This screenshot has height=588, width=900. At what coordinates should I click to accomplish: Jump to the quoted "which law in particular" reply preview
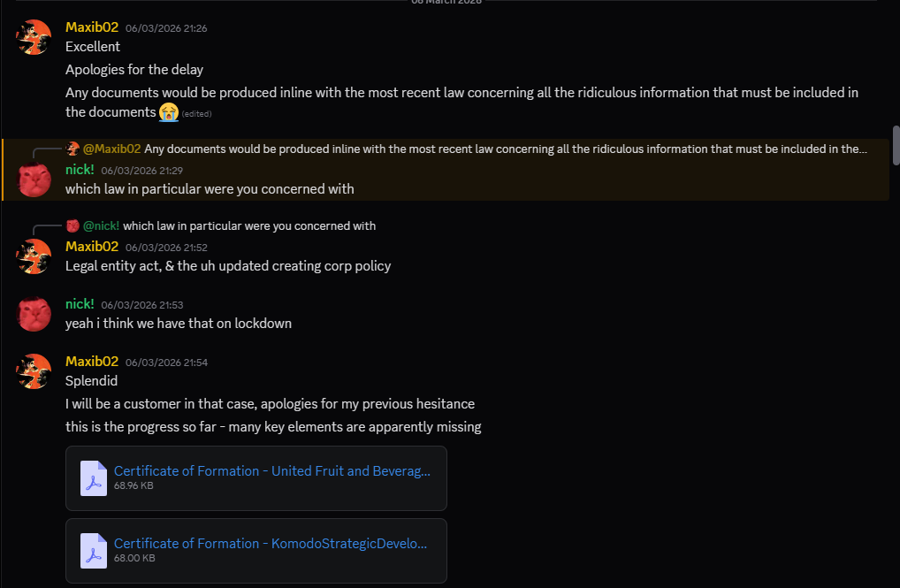click(249, 225)
